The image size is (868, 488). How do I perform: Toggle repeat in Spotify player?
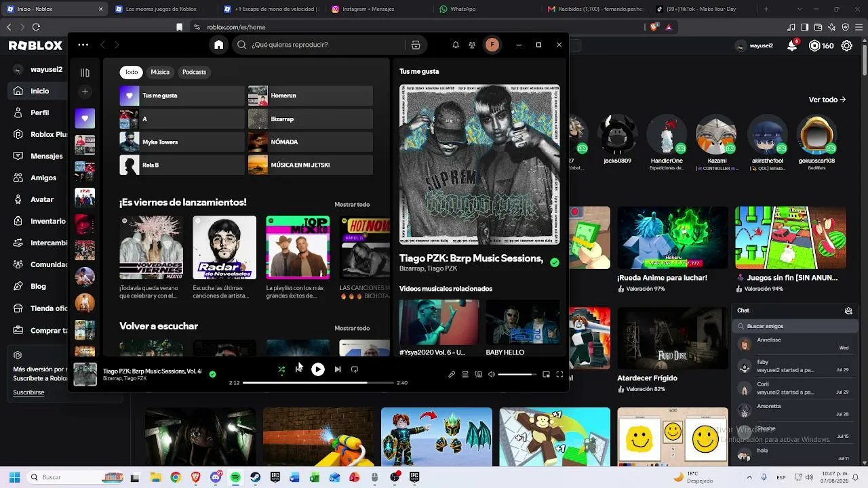[355, 369]
